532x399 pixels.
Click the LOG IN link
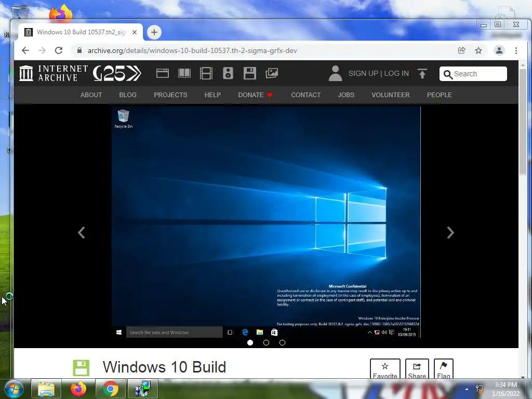[x=396, y=74]
